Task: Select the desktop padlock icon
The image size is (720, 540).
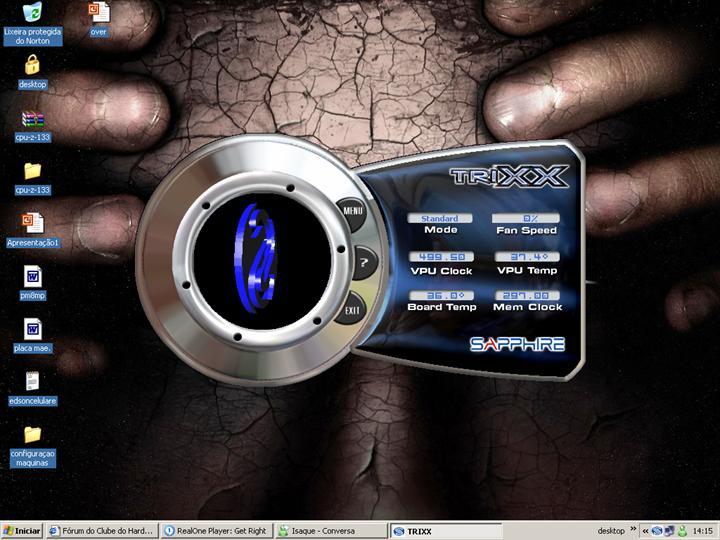Action: pos(32,72)
